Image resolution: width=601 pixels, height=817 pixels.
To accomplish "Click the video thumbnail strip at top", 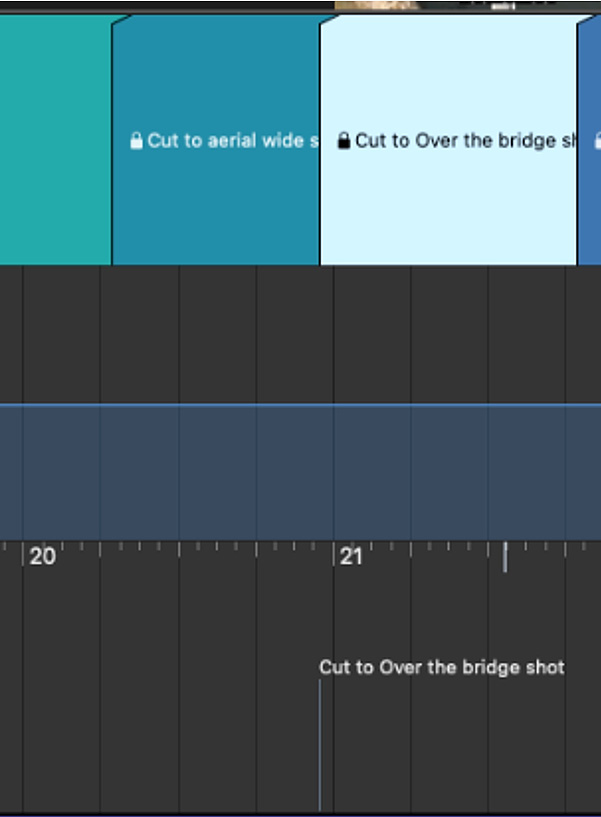I will (x=467, y=6).
